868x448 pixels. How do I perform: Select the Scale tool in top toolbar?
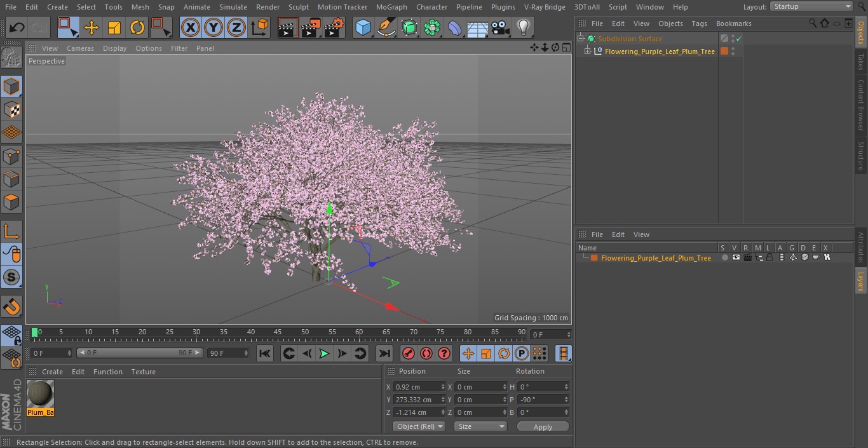tap(114, 27)
